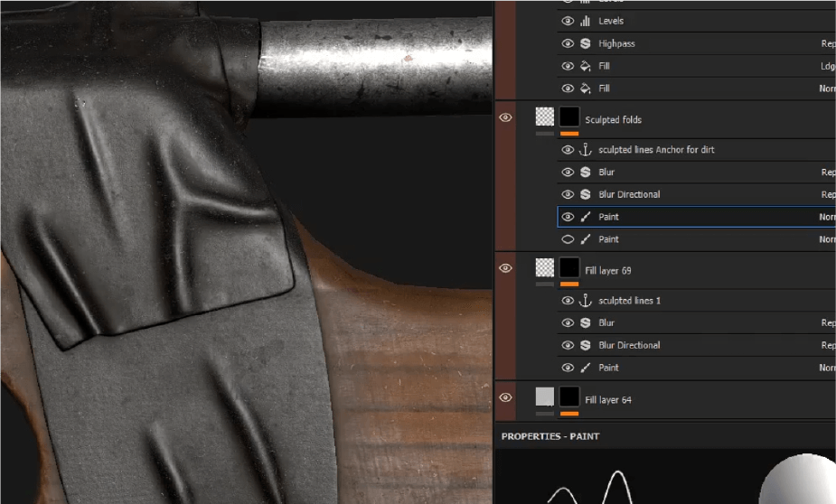Toggle visibility of Fill layer 69

(x=505, y=268)
